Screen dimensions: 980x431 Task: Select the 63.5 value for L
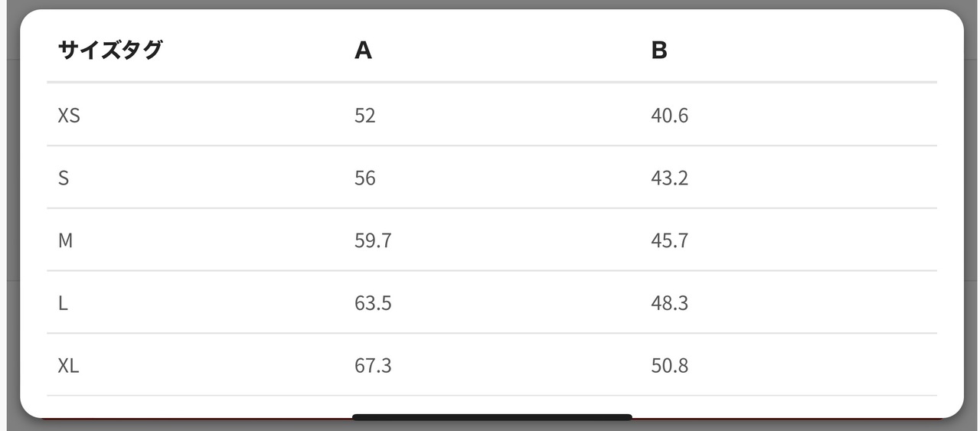pos(373,303)
